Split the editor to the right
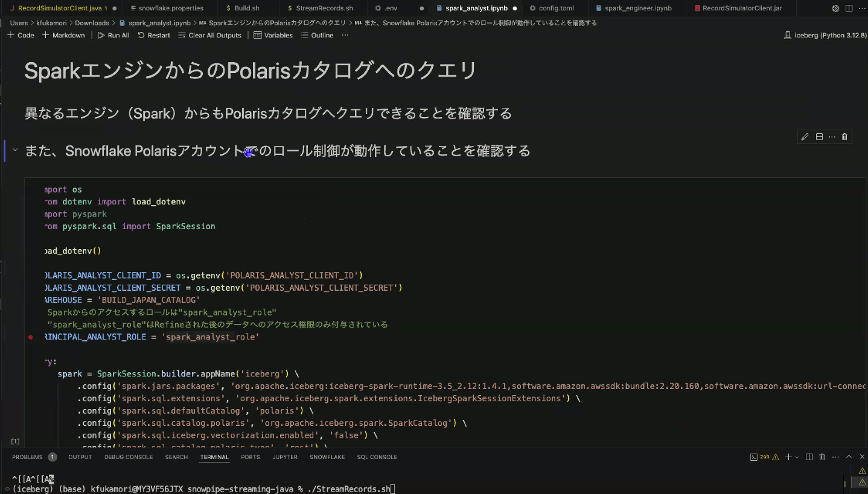868x494 pixels. (849, 8)
